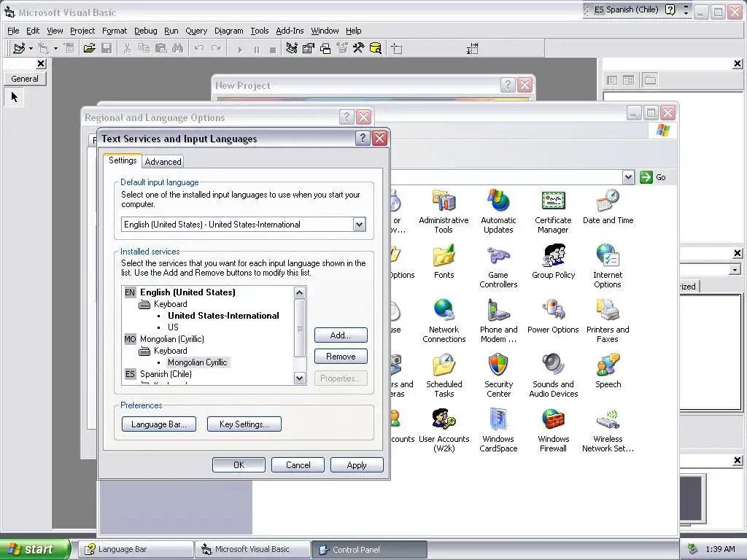Screen dimensions: 747x560
Task: Click the Go button in Control Panel
Action: (x=653, y=177)
